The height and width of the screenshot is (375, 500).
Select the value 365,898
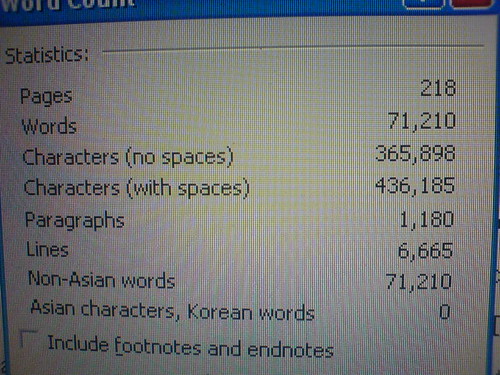415,153
